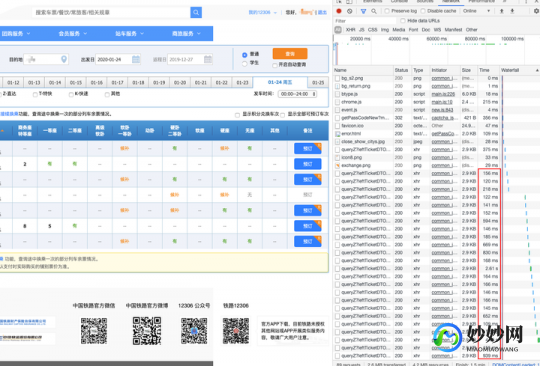Click the sort arrow in the Waterfall column
The height and width of the screenshot is (366, 540).
(x=537, y=70)
